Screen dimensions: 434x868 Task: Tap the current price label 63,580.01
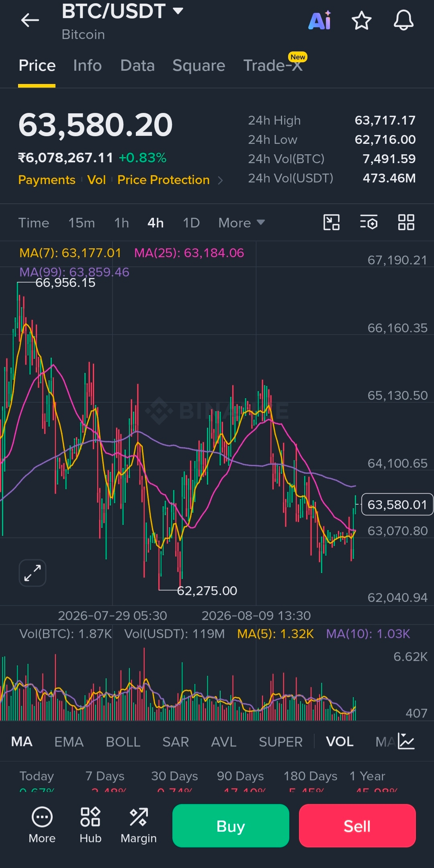click(397, 504)
